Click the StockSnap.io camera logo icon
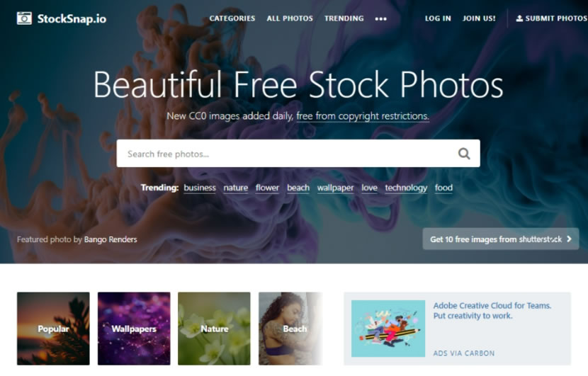 pyautogui.click(x=24, y=18)
